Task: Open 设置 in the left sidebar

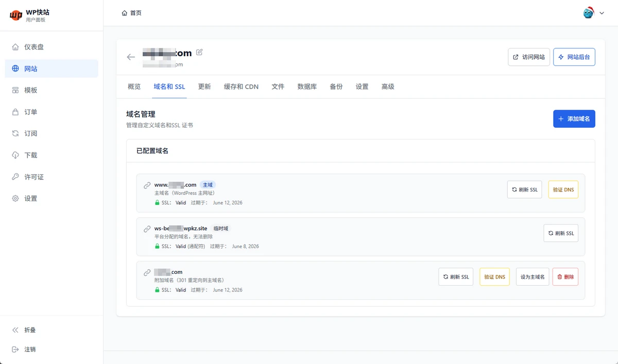Action: [x=31, y=198]
